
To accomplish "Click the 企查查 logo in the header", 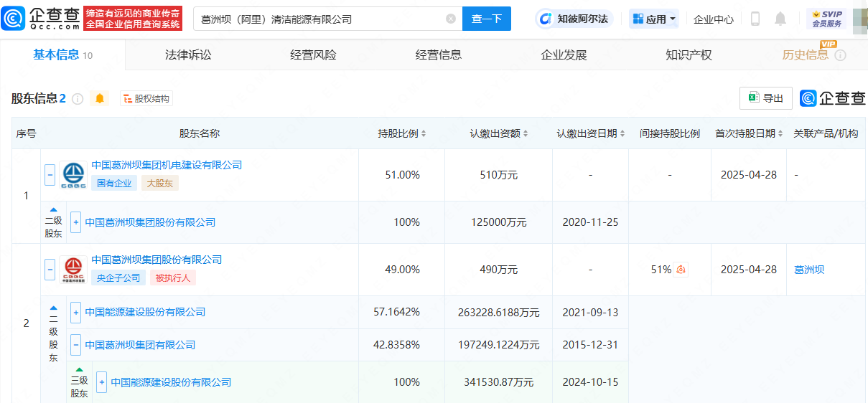I will [x=41, y=18].
